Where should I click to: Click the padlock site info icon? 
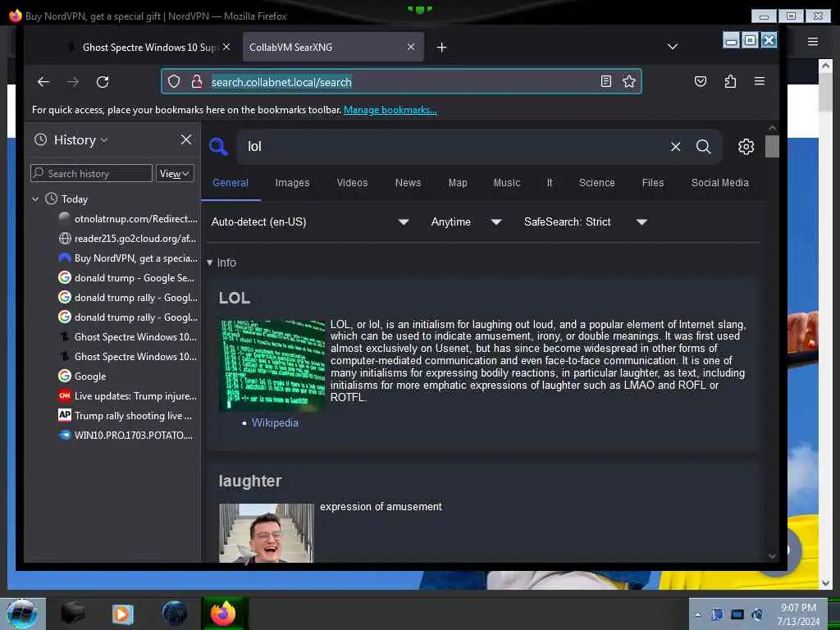coord(197,81)
